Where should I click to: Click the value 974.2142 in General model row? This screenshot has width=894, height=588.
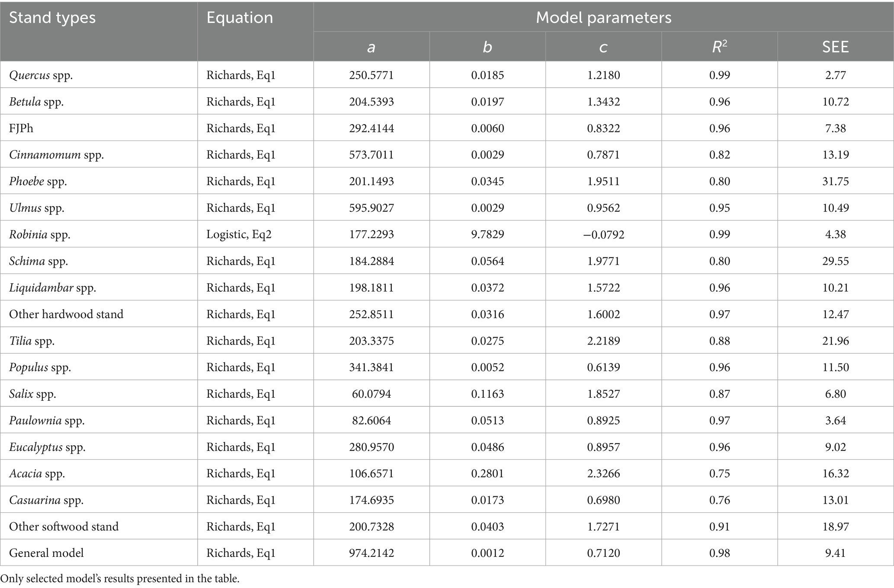(372, 553)
